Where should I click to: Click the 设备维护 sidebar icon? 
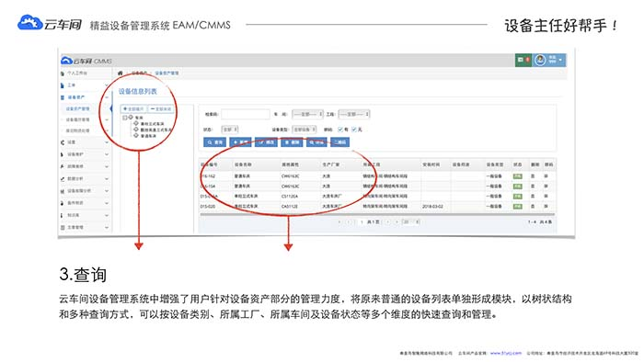[63, 154]
